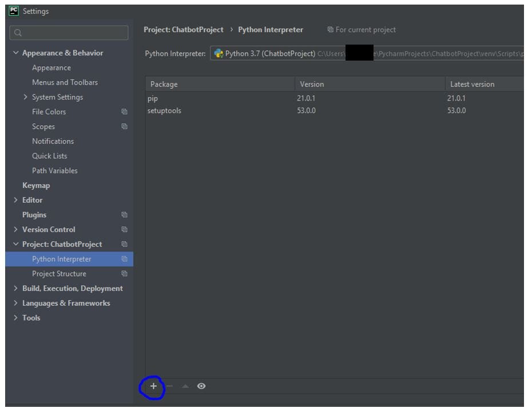Click Latest version column header

pyautogui.click(x=485, y=84)
